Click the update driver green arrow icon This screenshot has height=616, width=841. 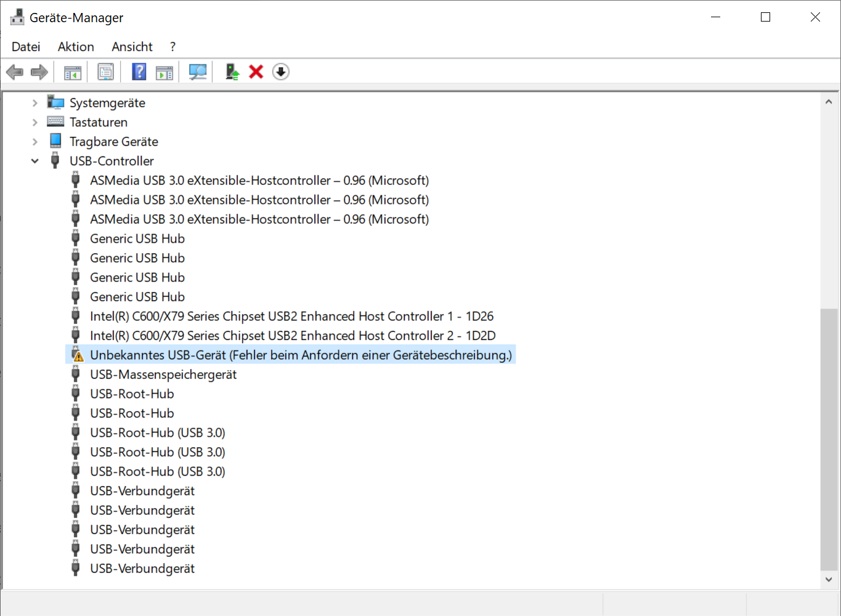pyautogui.click(x=232, y=72)
